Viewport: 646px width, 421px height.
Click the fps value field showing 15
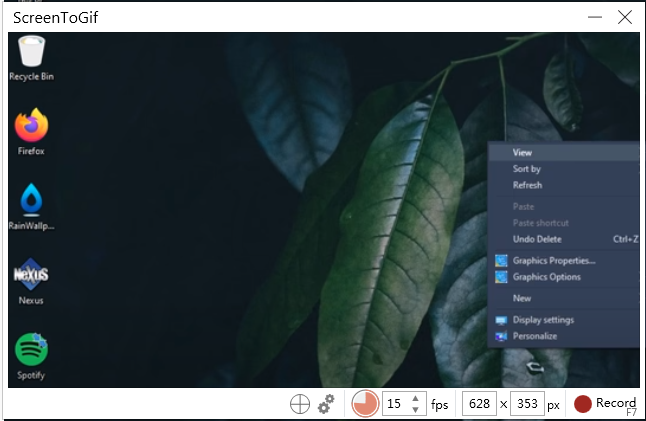click(396, 404)
